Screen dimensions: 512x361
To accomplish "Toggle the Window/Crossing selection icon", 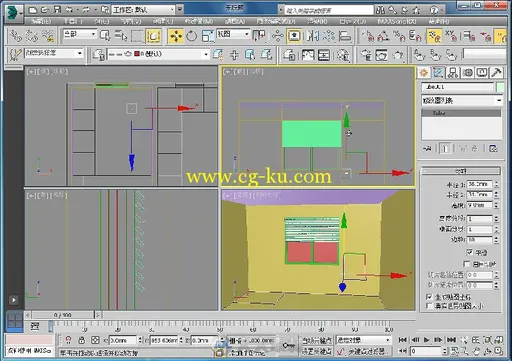I will (x=153, y=36).
